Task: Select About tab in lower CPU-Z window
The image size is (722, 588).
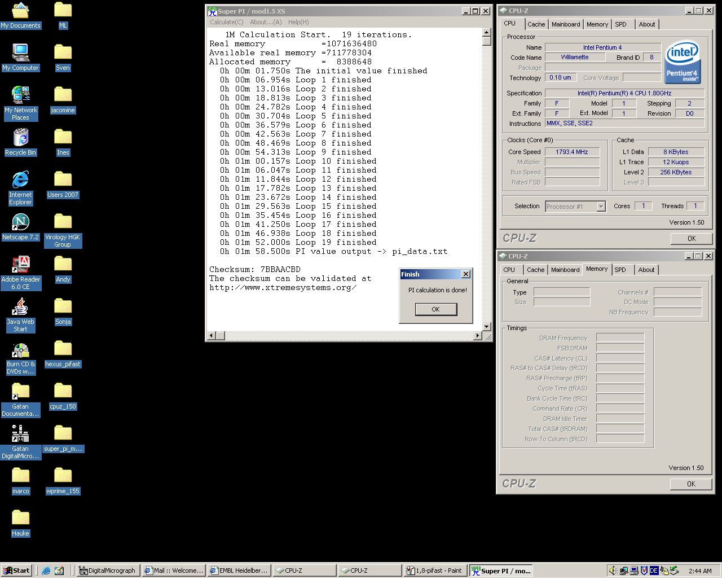Action: pos(646,270)
